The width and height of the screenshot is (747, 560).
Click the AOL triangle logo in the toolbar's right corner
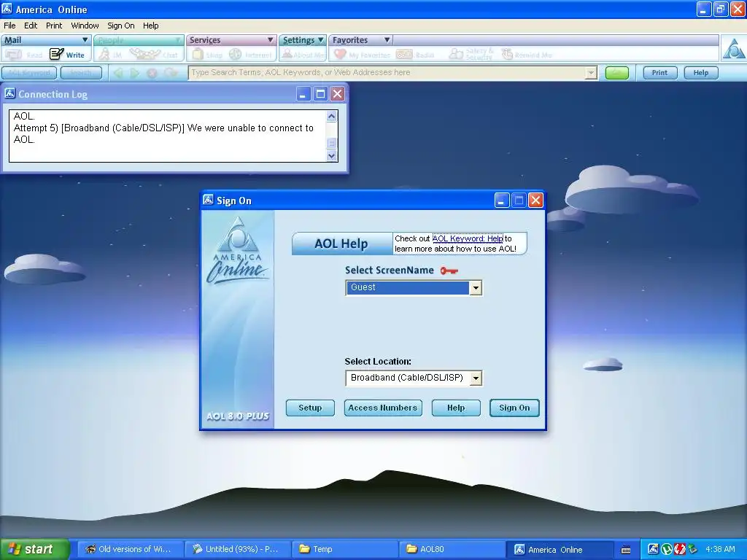pos(734,48)
